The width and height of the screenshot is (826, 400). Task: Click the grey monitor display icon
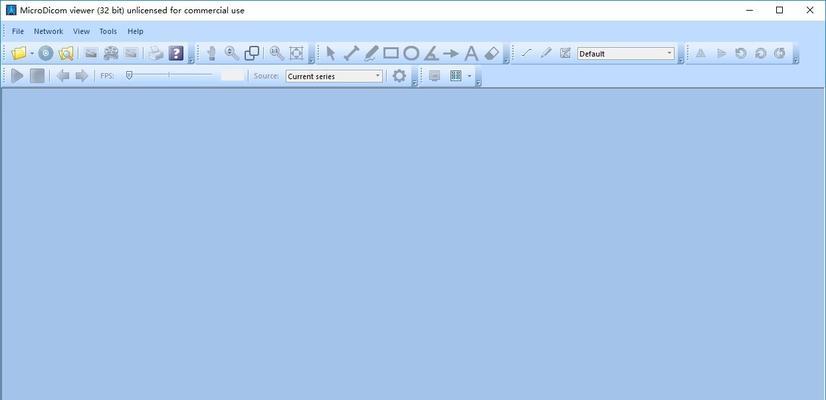tap(435, 76)
